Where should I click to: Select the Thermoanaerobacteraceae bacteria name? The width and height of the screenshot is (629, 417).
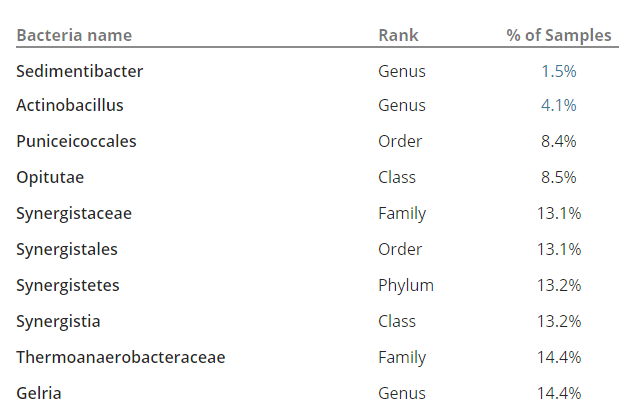pyautogui.click(x=121, y=357)
